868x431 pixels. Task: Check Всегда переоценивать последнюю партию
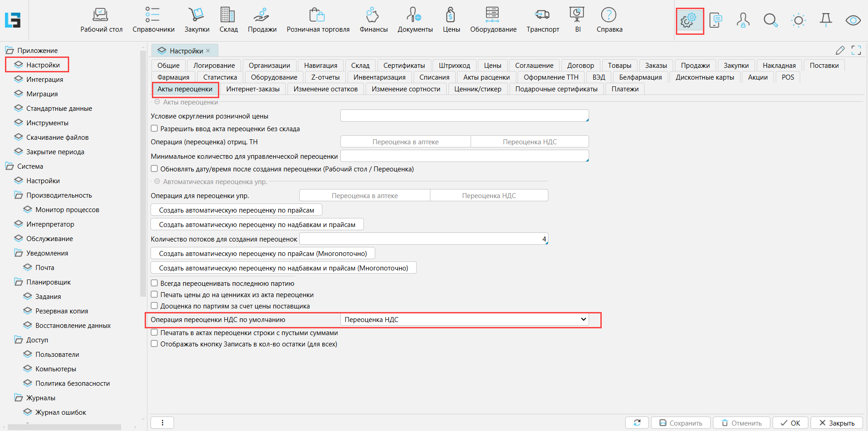coord(155,284)
